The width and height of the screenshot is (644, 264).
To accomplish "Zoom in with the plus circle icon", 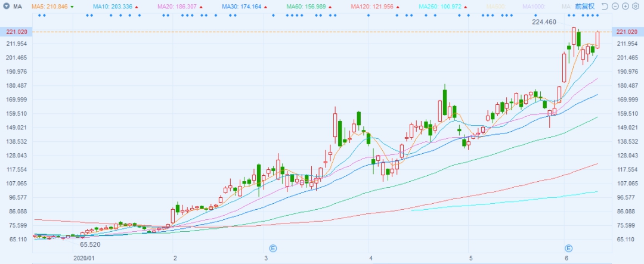I will pos(625,6).
